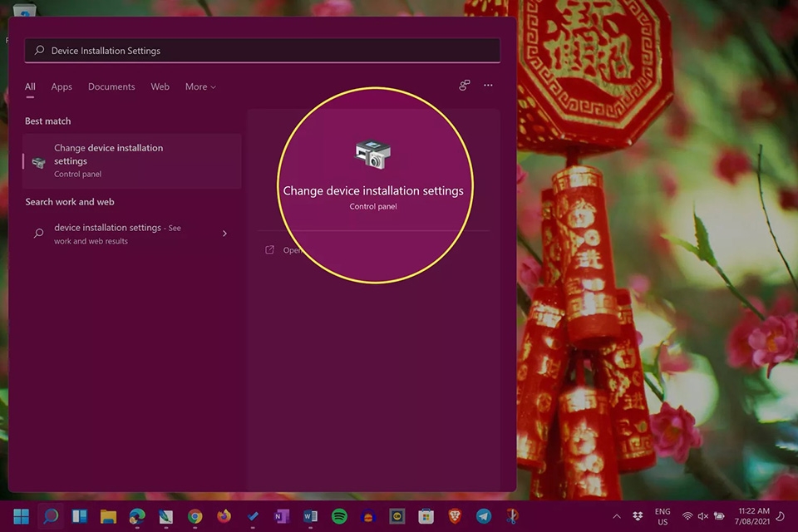Viewport: 798px width, 532px height.
Task: Click the Change device installation settings printer icon
Action: [x=373, y=153]
